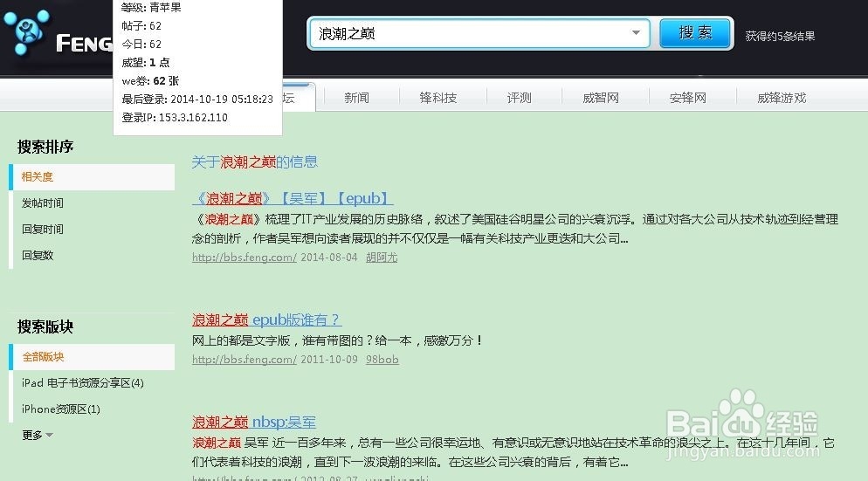Screen dimensions: 868x481
Task: Open author 98bob profile link
Action: tap(382, 360)
